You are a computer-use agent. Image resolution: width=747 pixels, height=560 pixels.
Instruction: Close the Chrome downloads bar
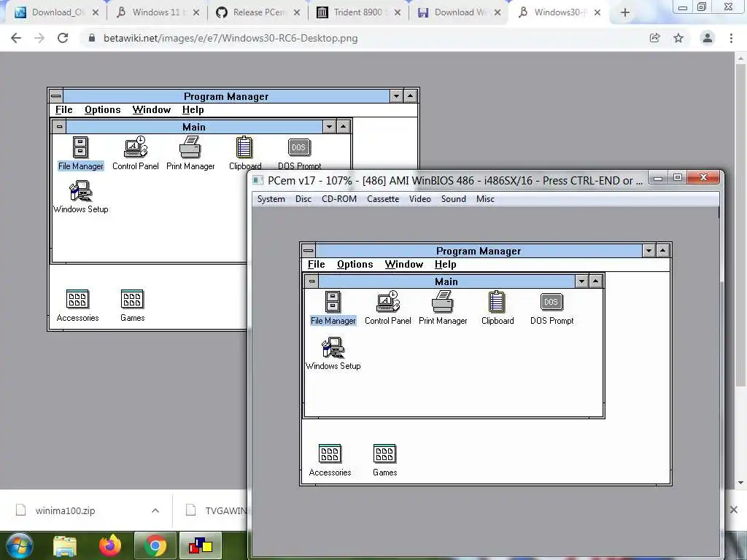(x=734, y=510)
